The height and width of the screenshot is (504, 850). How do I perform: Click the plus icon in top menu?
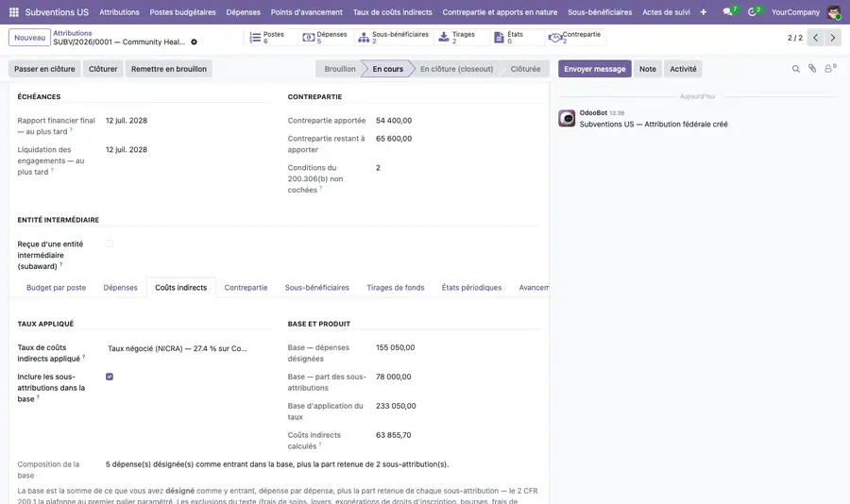[x=703, y=12]
